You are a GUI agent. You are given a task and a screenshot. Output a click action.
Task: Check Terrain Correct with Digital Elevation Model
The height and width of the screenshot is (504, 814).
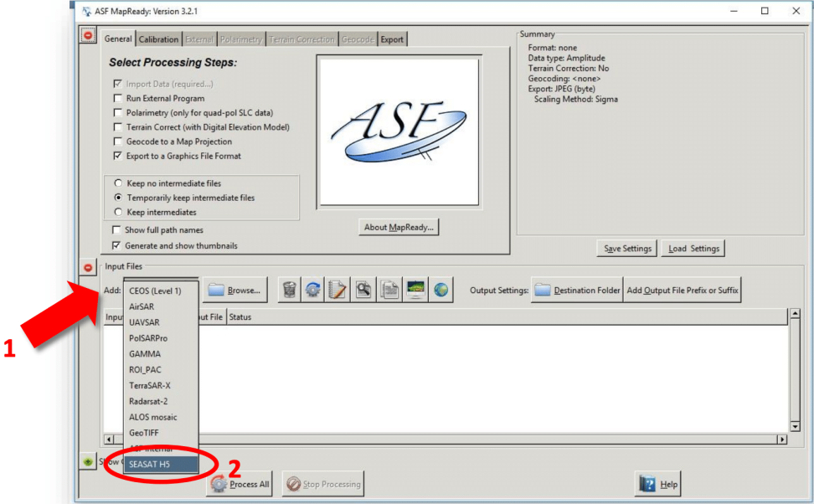(x=118, y=127)
